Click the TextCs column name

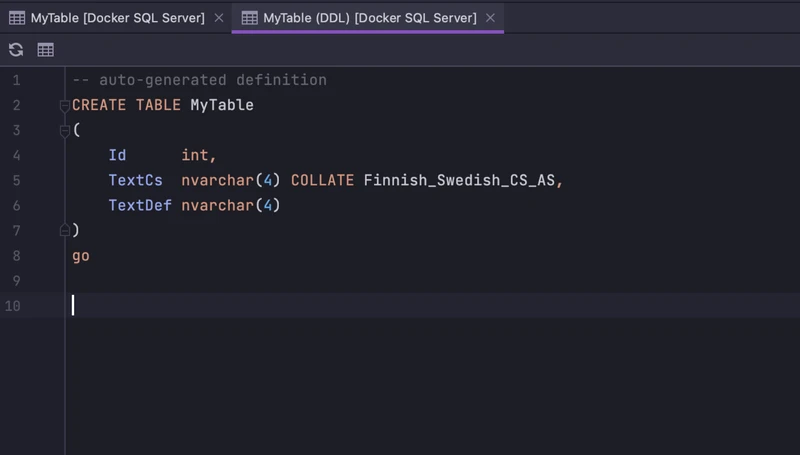[x=135, y=180]
